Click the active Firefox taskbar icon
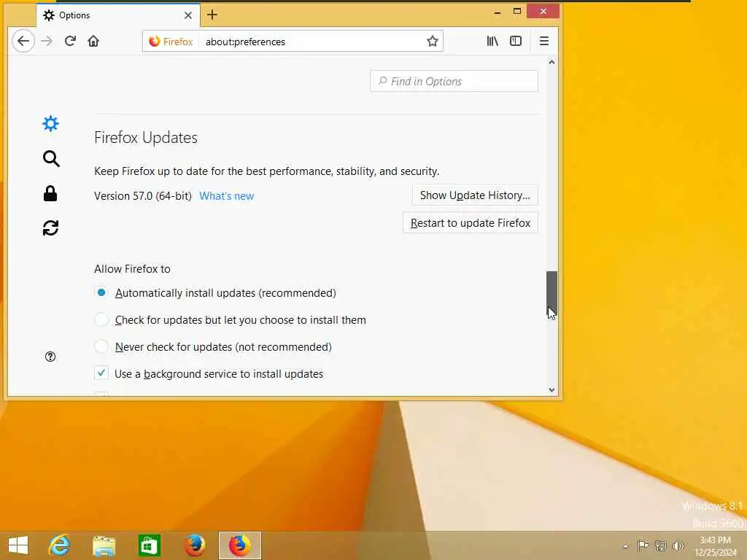The image size is (747, 560). pos(239,545)
